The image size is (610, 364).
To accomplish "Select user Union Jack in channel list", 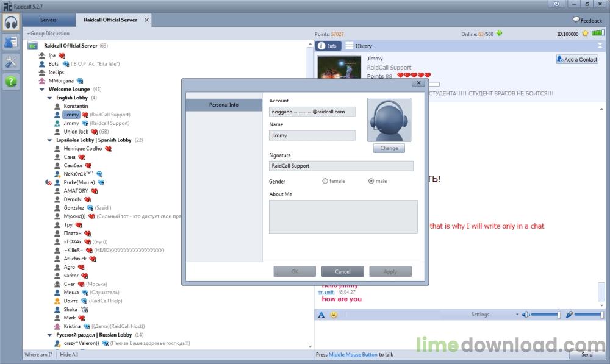I will click(x=76, y=132).
